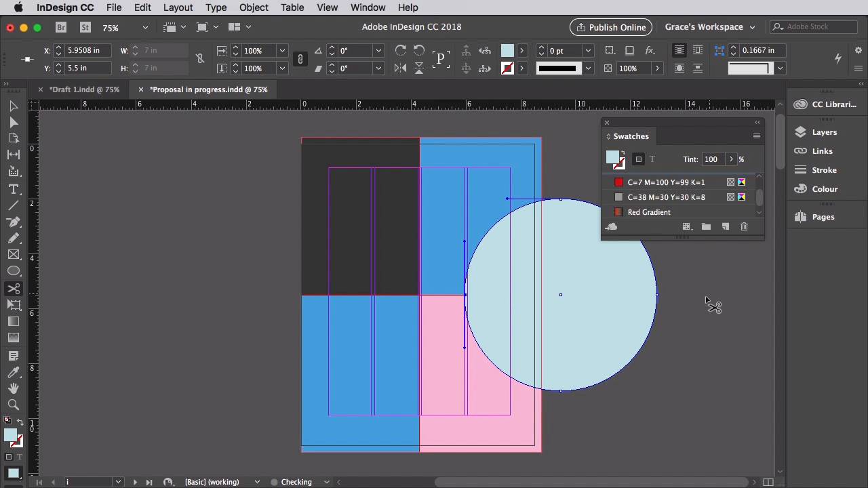Image resolution: width=868 pixels, height=488 pixels.
Task: Click the X position input field
Action: [x=86, y=51]
